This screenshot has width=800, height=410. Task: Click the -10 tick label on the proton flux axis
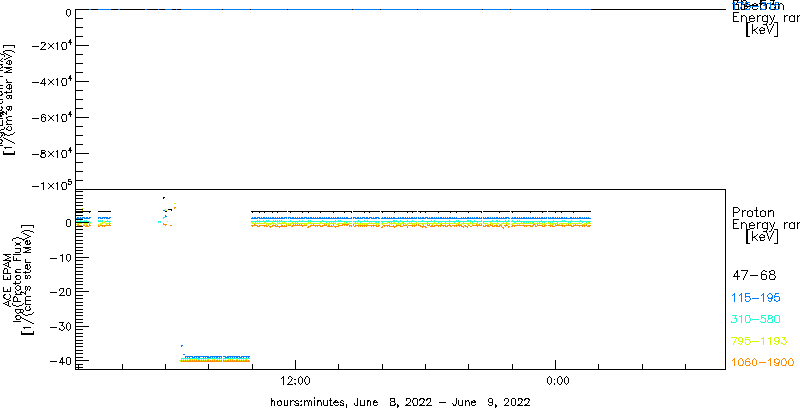click(x=60, y=258)
